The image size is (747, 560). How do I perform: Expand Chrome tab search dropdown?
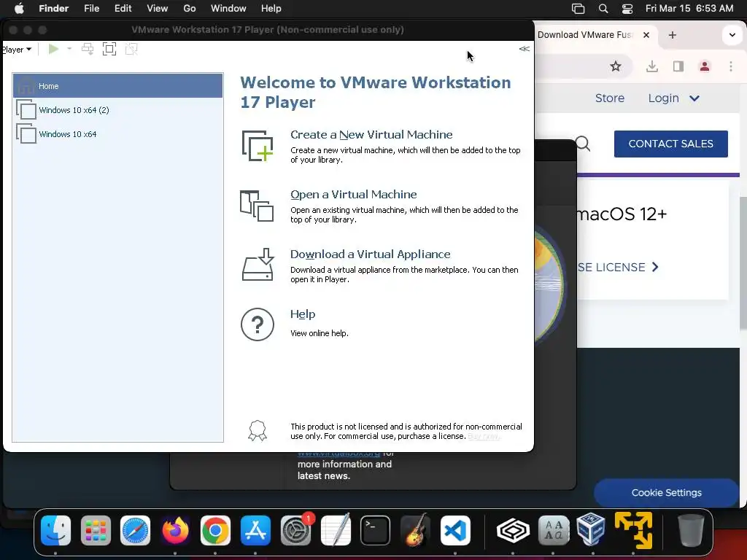click(x=732, y=35)
